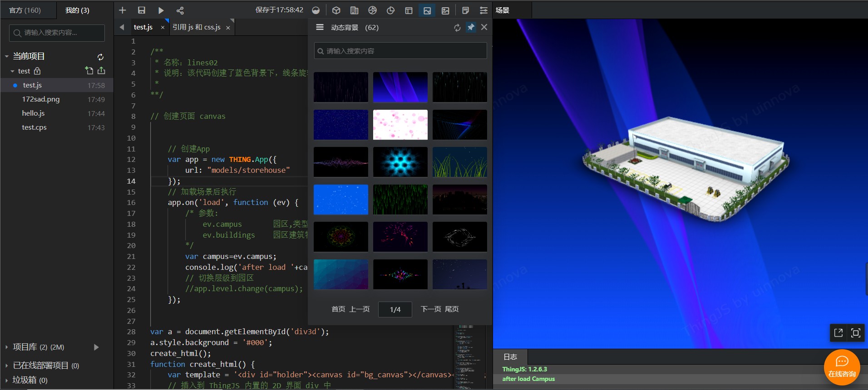Choose the teal purple polygon background thumbnail
868x390 pixels.
click(x=341, y=274)
